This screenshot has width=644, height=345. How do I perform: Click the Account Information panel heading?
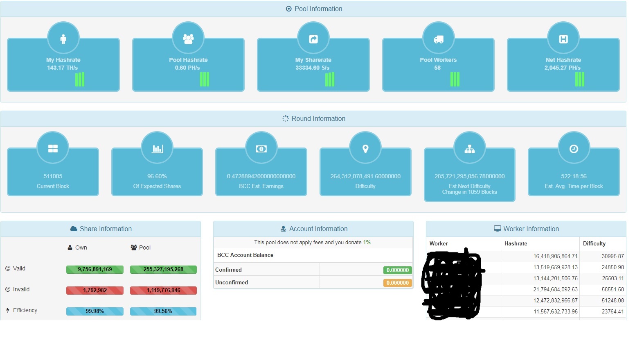click(313, 229)
